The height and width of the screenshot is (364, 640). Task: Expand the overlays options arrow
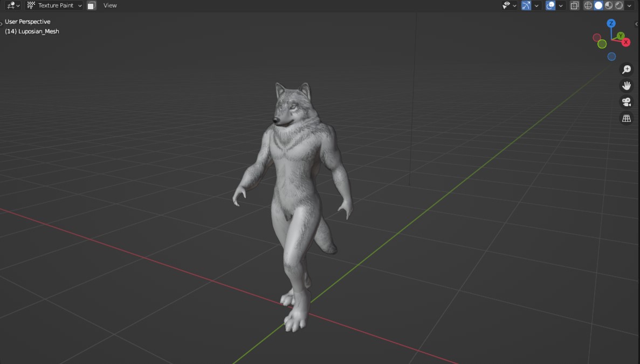pos(561,5)
